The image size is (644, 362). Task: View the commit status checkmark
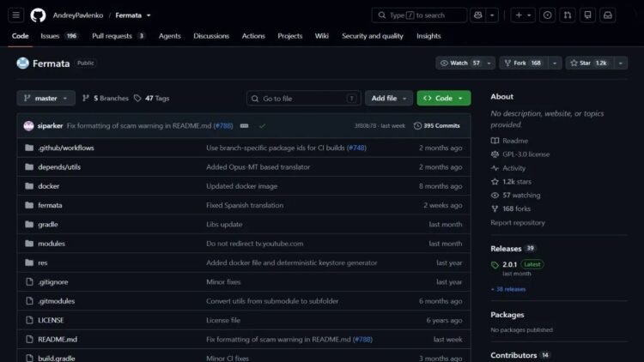point(262,125)
